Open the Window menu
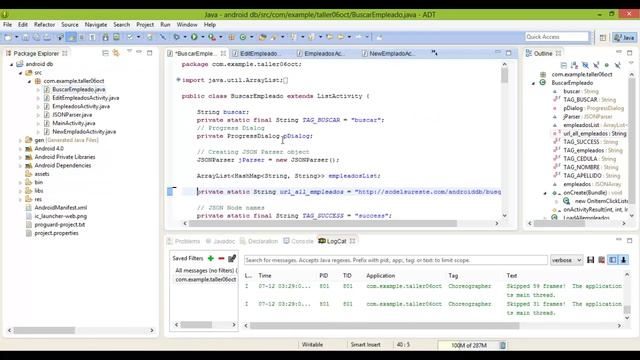The width and height of the screenshot is (640, 360). point(187,24)
